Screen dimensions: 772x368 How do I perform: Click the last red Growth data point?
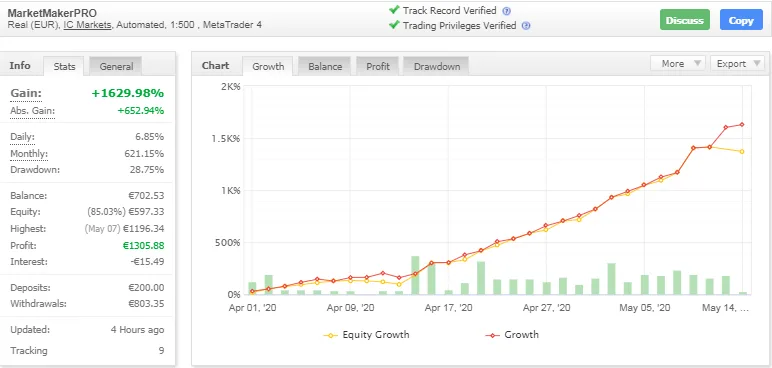(x=742, y=125)
